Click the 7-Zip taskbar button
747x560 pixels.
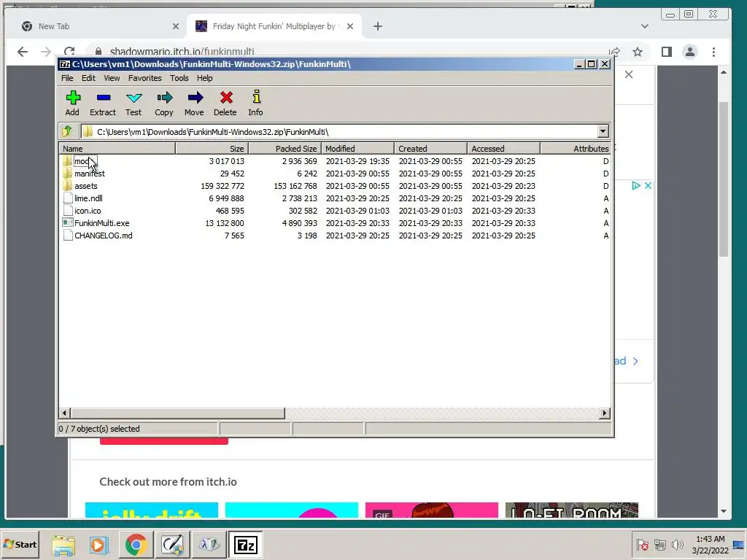coord(245,545)
